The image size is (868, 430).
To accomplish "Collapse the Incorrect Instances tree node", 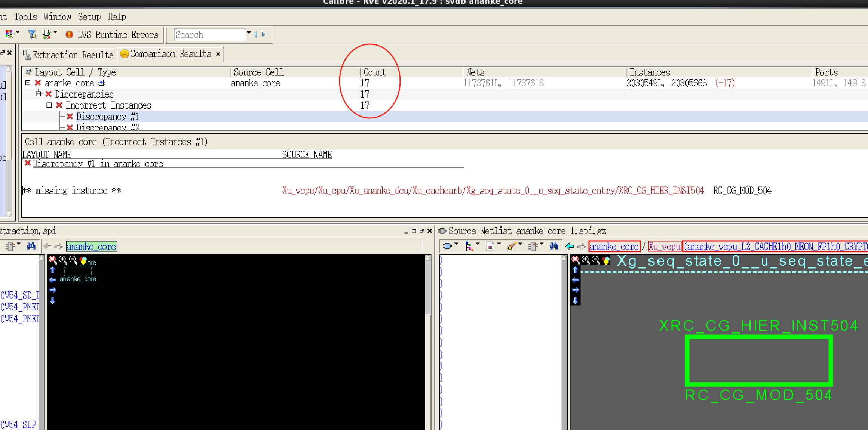I will click(x=49, y=105).
